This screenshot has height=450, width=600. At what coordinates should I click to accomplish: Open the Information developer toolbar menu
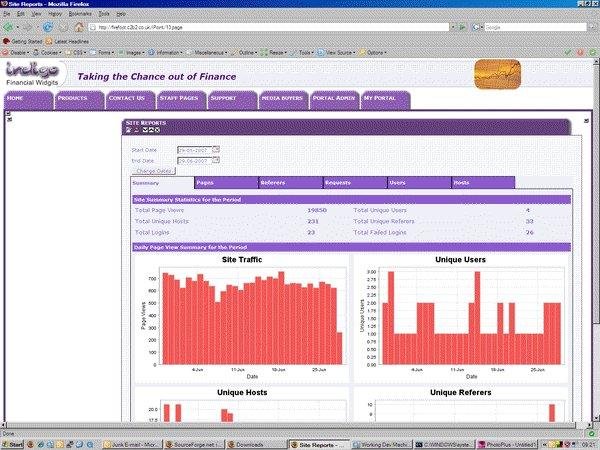tap(165, 52)
